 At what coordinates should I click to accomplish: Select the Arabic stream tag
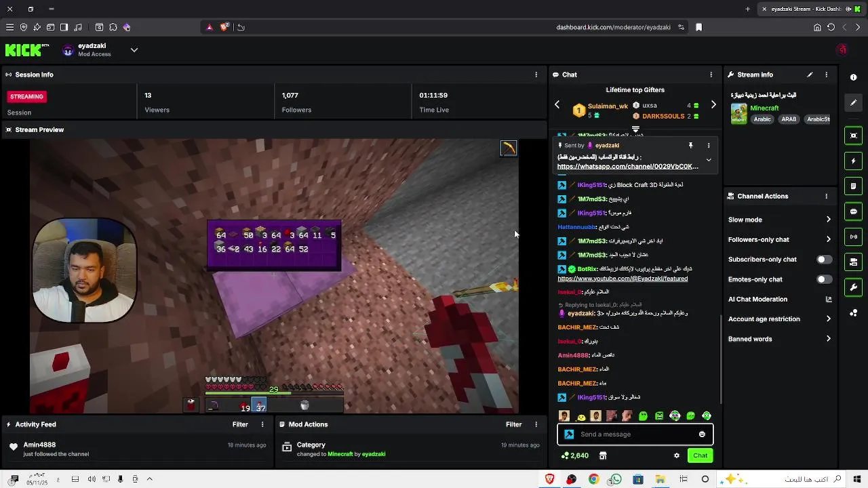click(763, 119)
